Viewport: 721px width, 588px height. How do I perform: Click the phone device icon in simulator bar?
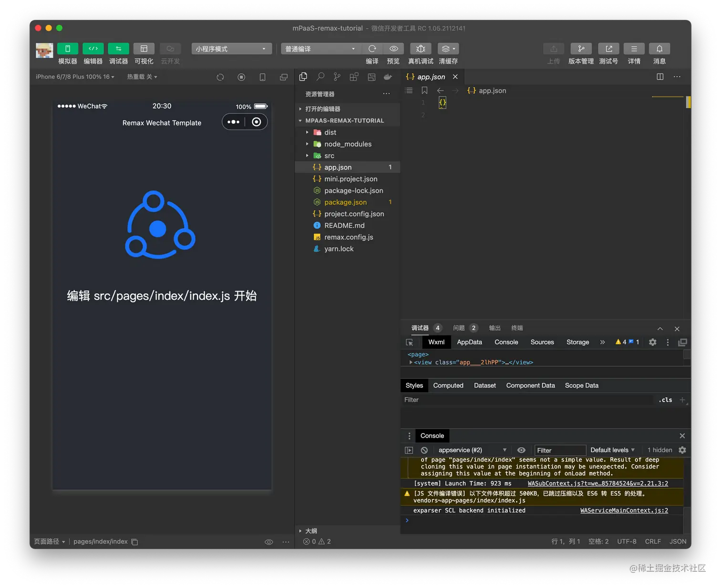pos(262,77)
